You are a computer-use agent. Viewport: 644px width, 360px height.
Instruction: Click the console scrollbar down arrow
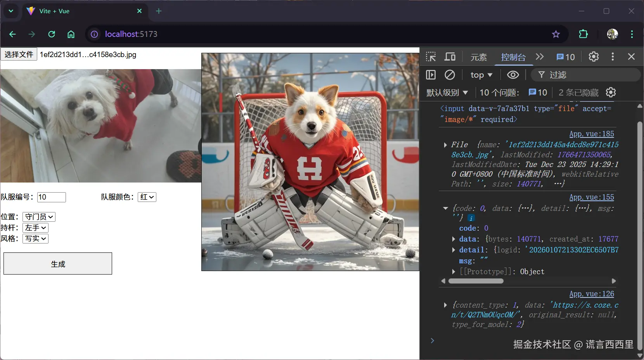tap(640, 355)
